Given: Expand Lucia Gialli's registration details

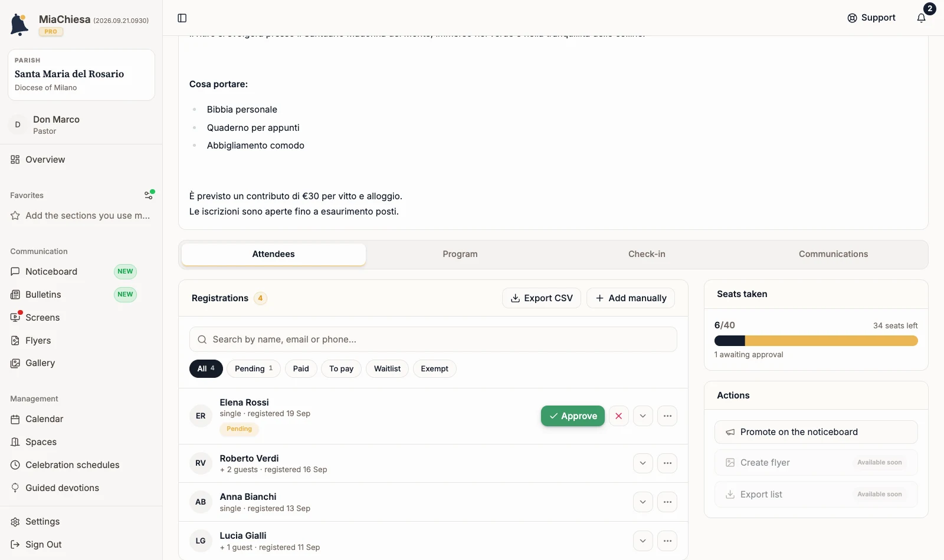Looking at the screenshot, I should [643, 541].
